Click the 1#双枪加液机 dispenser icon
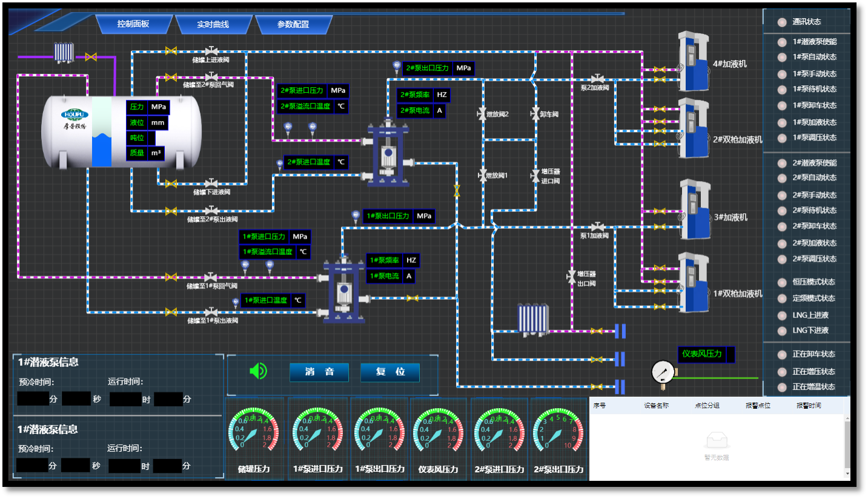This screenshot has height=499, width=868. click(x=693, y=282)
